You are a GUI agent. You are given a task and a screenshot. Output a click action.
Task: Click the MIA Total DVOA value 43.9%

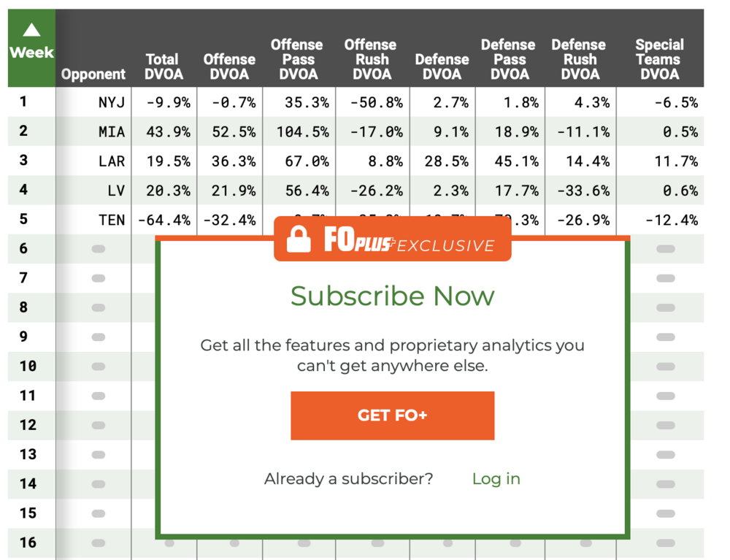168,131
